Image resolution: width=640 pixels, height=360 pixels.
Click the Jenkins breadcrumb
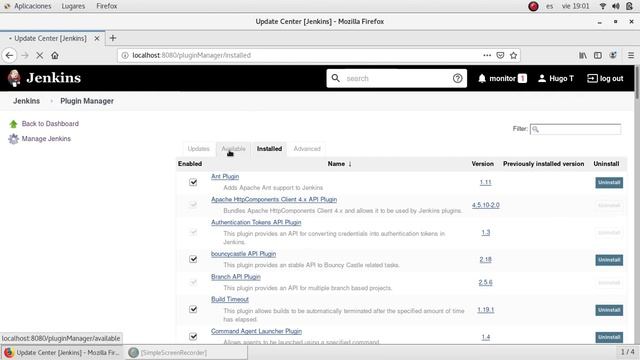tap(27, 101)
